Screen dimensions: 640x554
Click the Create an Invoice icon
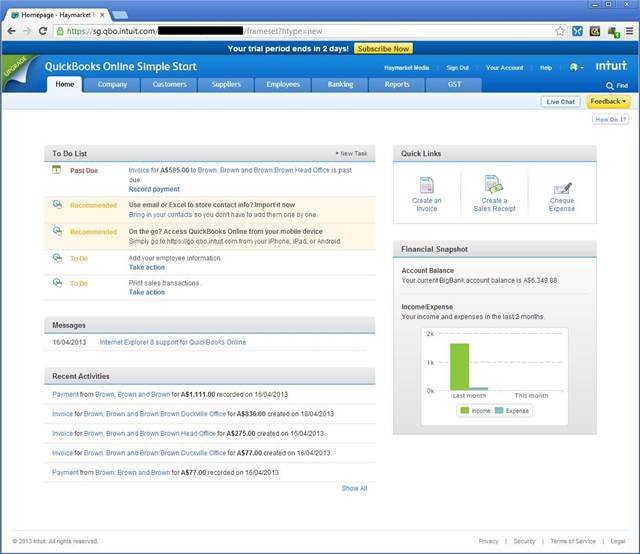(427, 185)
